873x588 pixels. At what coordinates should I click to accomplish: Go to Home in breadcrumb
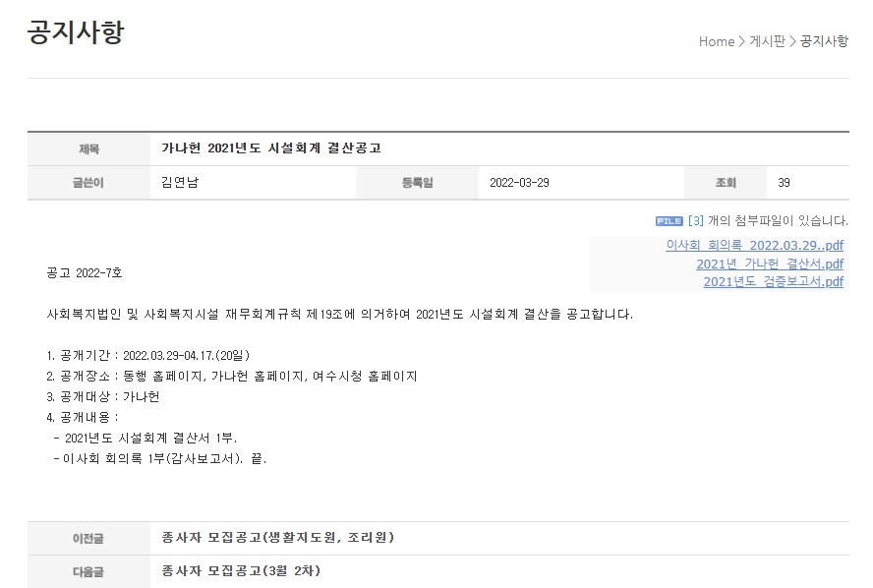point(717,41)
